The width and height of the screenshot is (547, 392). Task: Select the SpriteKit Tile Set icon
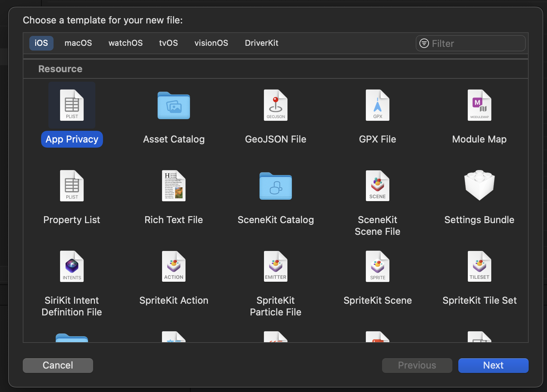pyautogui.click(x=480, y=267)
